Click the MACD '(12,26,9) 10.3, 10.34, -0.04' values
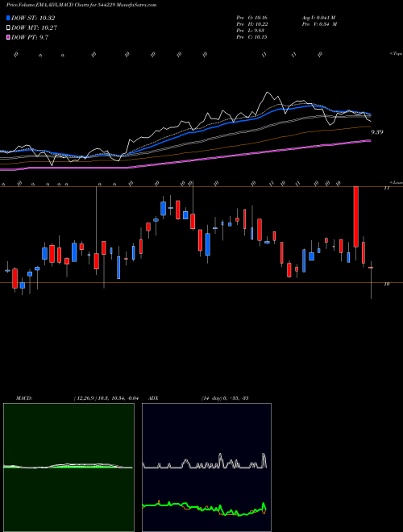 click(106, 398)
